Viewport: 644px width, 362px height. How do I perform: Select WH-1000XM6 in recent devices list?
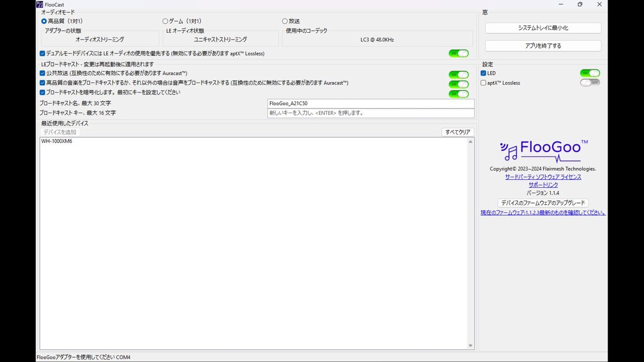pyautogui.click(x=57, y=142)
